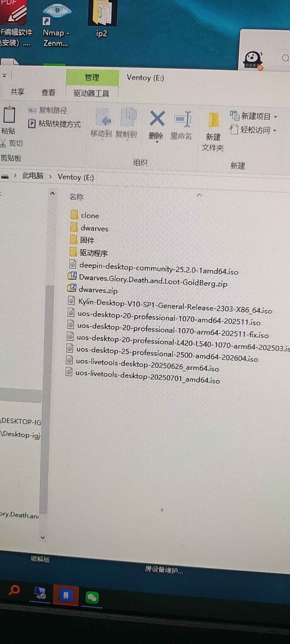This screenshot has width=290, height=644.
Task: Open the Drive Tools (驱动器工具) tab
Action: [x=92, y=93]
